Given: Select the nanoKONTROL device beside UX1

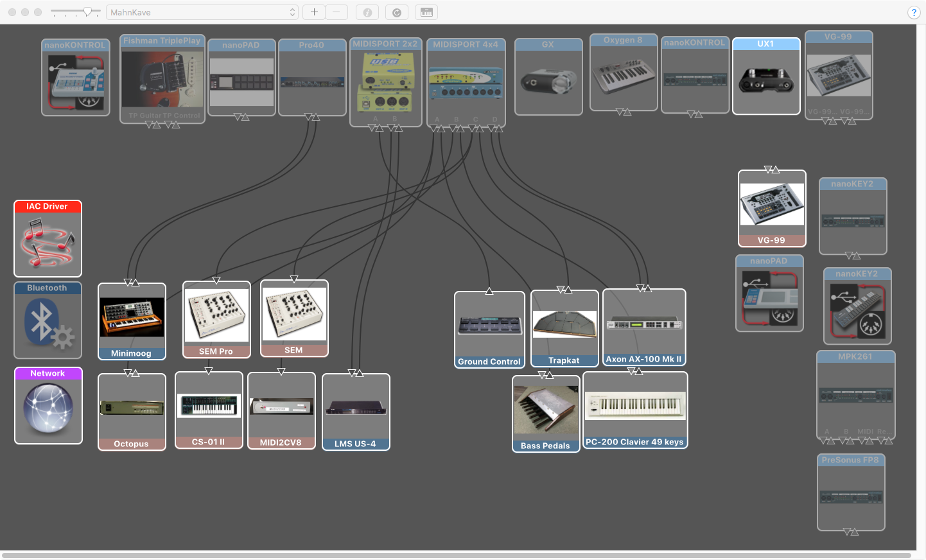Looking at the screenshot, I should 695,74.
